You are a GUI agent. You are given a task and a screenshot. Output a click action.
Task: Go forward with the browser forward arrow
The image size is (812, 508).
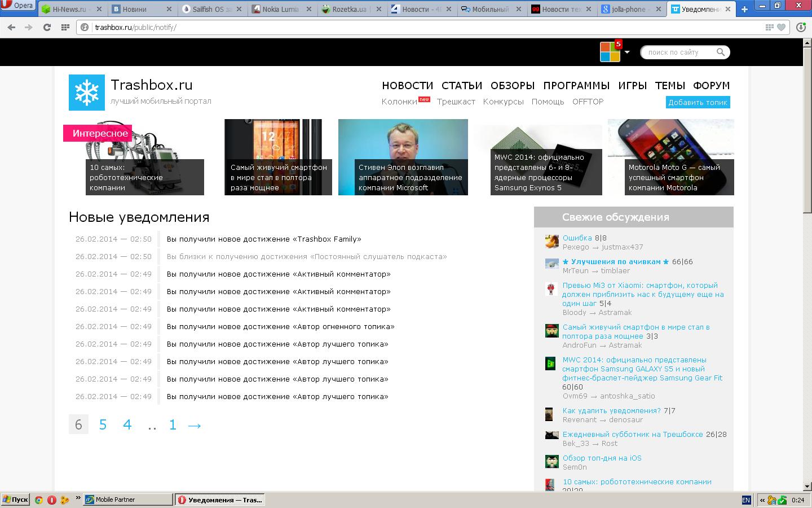(x=29, y=27)
